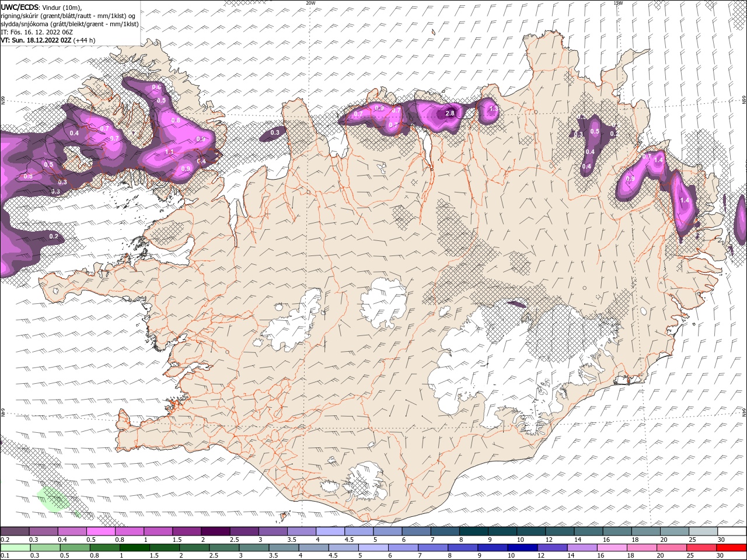The height and width of the screenshot is (560, 747).
Task: Click the valid time line 'VT: Sun. 18.12.2022 02Z'
Action: 36,40
